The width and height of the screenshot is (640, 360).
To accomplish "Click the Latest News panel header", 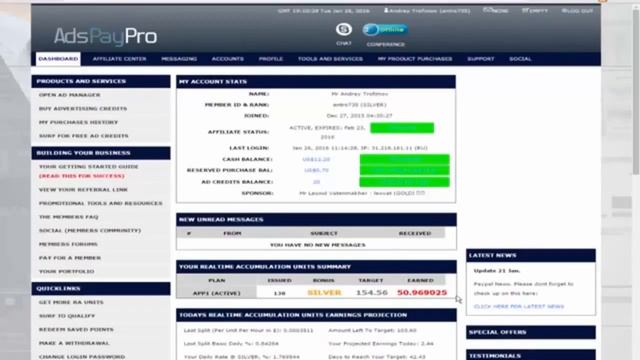I will click(531, 255).
